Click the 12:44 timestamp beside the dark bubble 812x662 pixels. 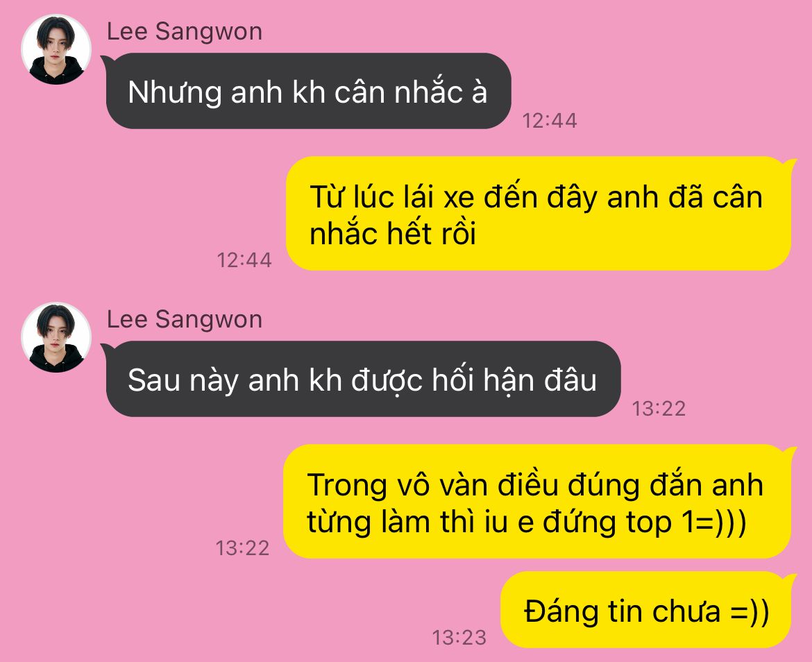(550, 121)
